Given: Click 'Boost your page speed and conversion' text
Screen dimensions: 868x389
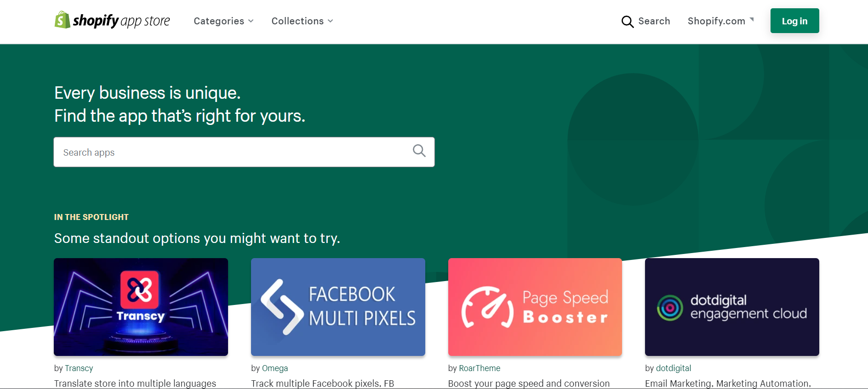Looking at the screenshot, I should pos(529,383).
